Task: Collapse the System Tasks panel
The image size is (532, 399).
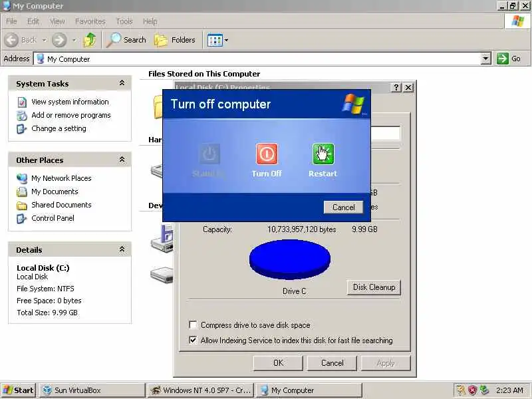Action: pyautogui.click(x=122, y=83)
